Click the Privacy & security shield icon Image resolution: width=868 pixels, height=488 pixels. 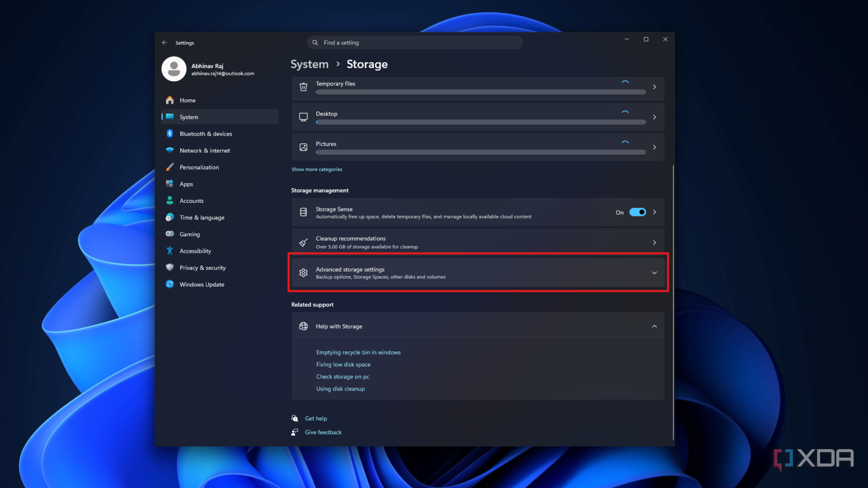coord(170,267)
